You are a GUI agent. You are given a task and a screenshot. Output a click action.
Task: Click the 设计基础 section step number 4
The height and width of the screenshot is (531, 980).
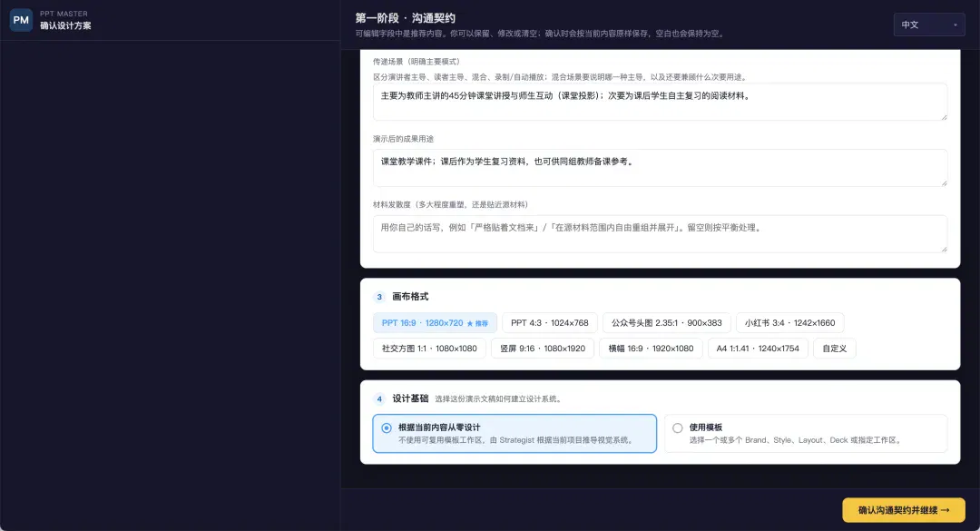379,398
